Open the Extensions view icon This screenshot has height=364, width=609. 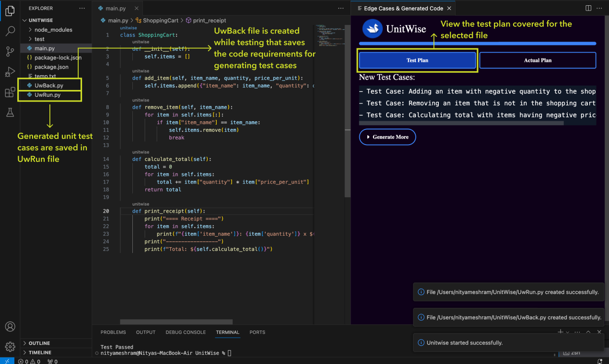coord(10,92)
